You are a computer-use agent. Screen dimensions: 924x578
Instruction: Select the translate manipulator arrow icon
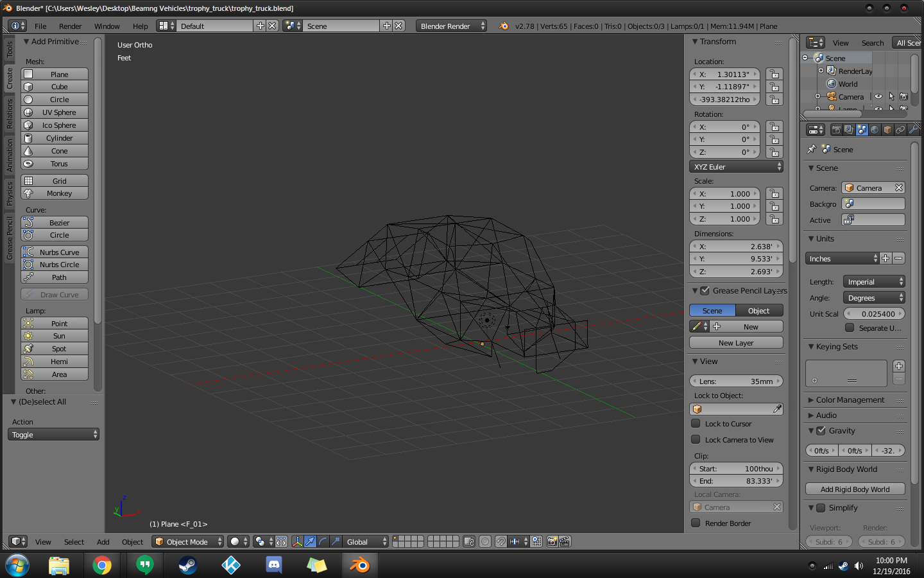pos(310,541)
